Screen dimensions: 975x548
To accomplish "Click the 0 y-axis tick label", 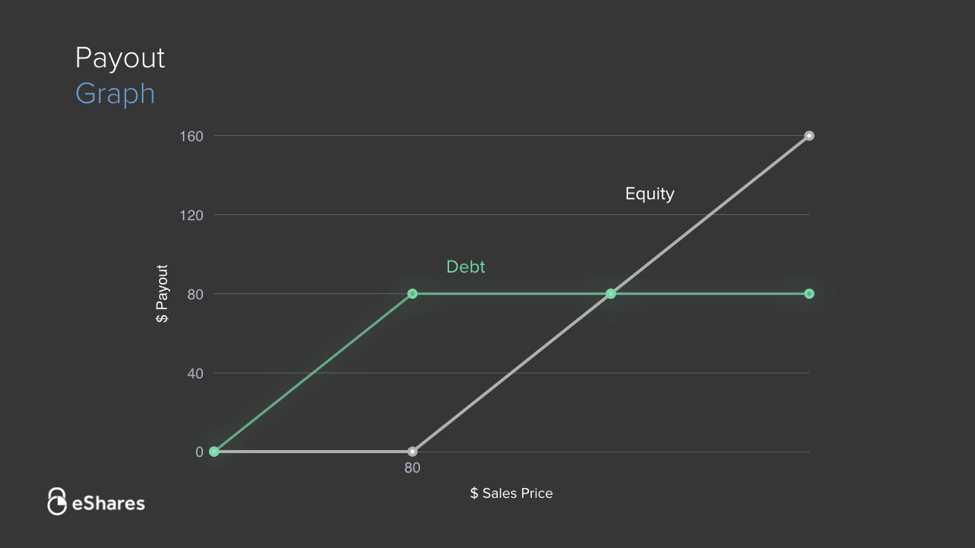I will pyautogui.click(x=199, y=452).
